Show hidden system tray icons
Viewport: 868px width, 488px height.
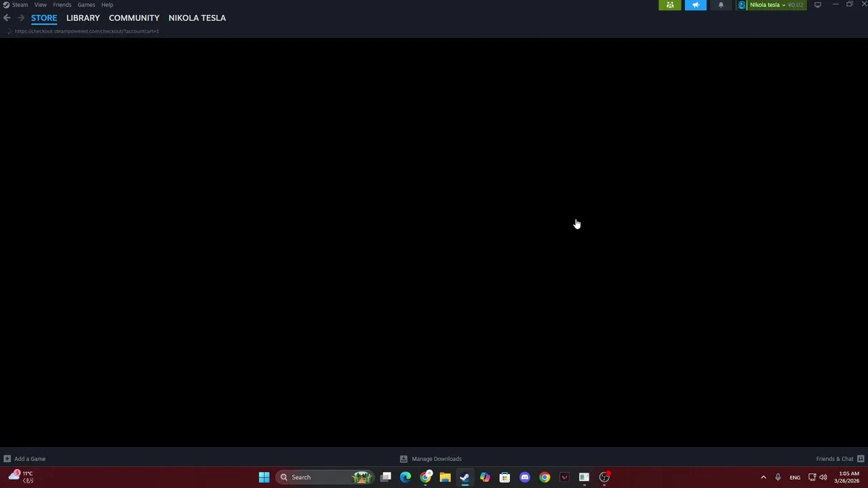point(763,477)
